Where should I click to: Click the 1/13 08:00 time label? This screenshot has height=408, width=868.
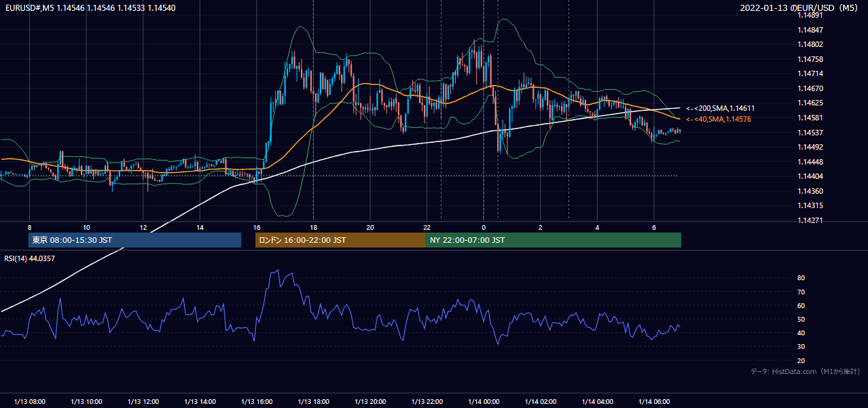(x=29, y=402)
